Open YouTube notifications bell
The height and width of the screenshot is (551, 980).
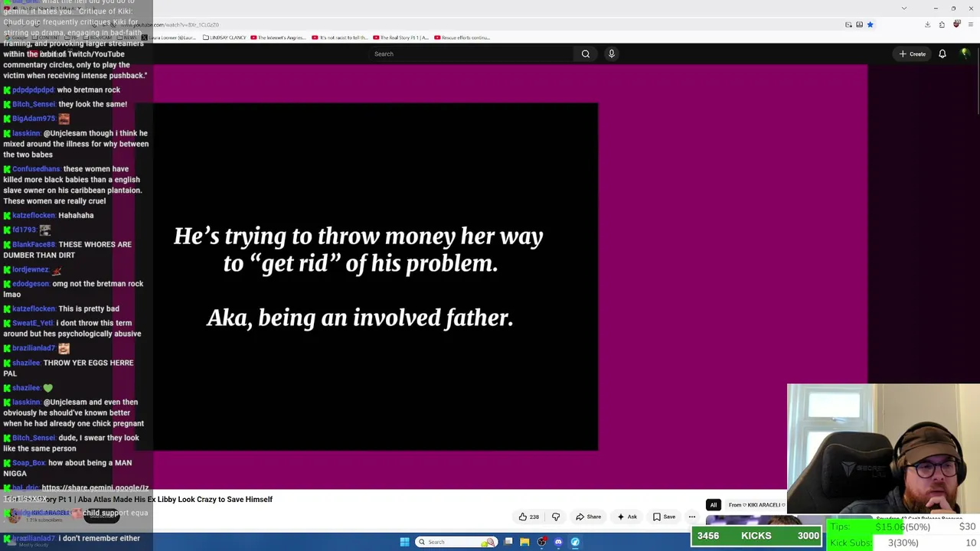pyautogui.click(x=942, y=54)
